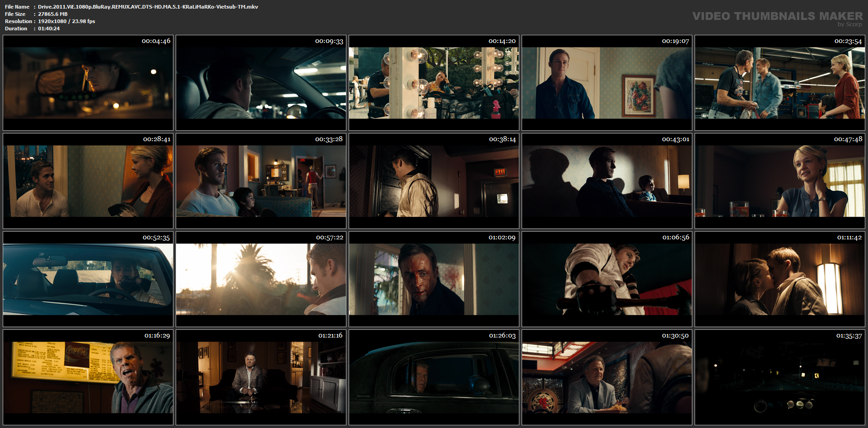Click the duration value 01:40:24
Screen dimensions: 868x428
point(49,29)
